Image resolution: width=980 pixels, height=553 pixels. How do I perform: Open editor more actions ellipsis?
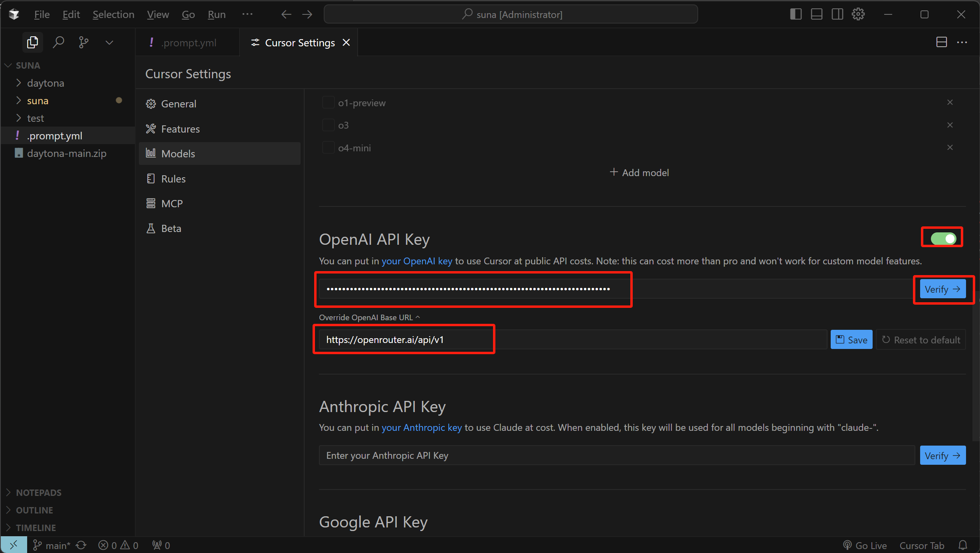pos(962,42)
